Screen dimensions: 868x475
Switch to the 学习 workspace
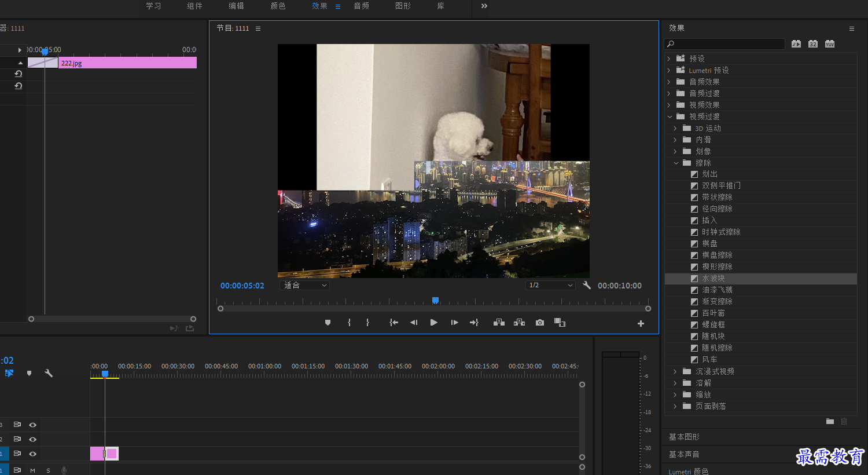(153, 6)
